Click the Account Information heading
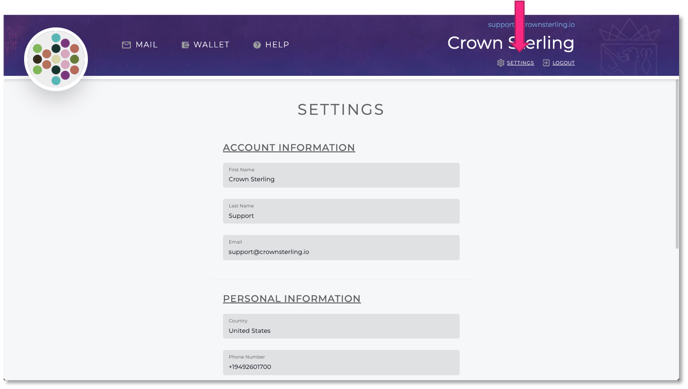This screenshot has width=688, height=389. pyautogui.click(x=289, y=148)
